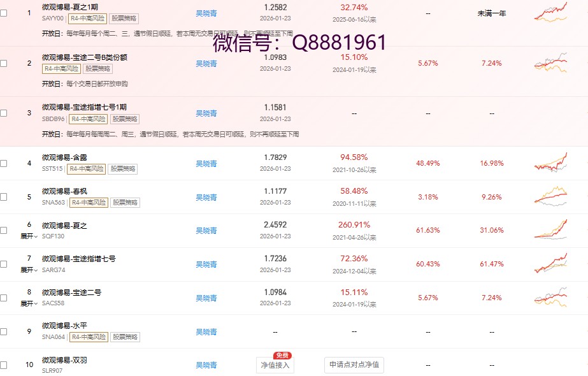This screenshot has width=588, height=376.
Task: Select the checkbox for row 1 微观博易-夏之1期
Action: [x=4, y=13]
